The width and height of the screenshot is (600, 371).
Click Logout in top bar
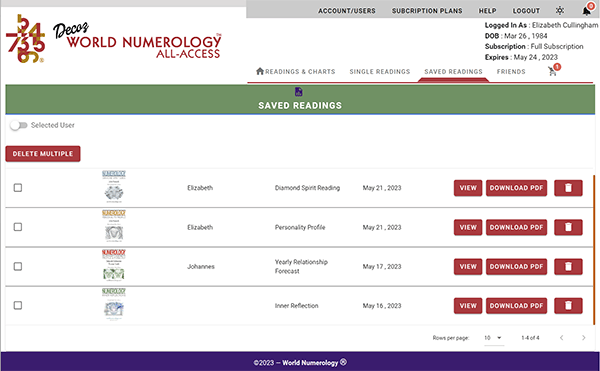(x=526, y=11)
